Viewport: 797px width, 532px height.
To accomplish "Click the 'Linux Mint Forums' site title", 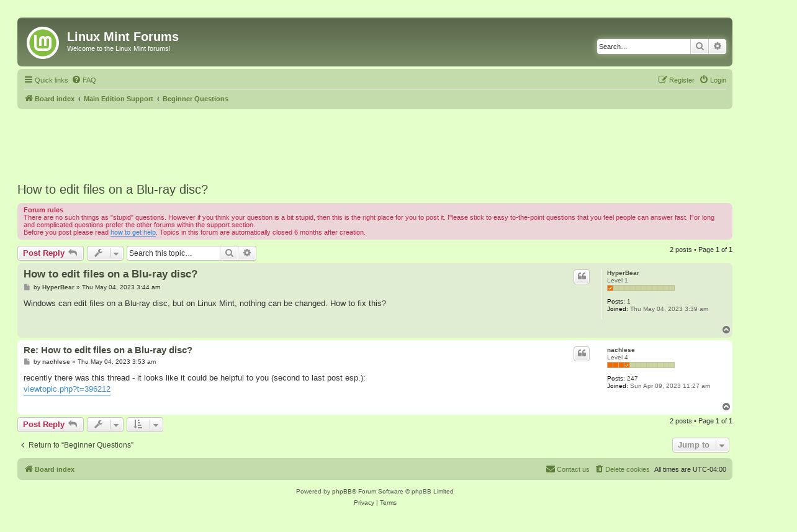I will click(x=123, y=37).
